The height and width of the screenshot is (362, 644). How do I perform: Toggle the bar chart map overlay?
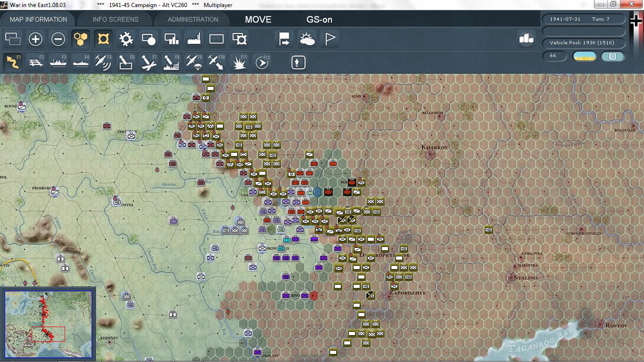[171, 39]
